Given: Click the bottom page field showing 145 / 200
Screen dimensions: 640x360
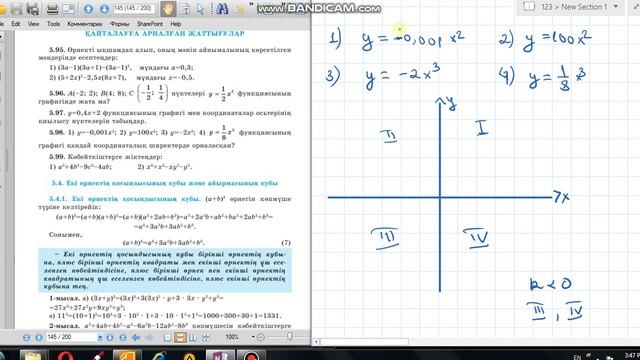Looking at the screenshot, I should pyautogui.click(x=71, y=337).
